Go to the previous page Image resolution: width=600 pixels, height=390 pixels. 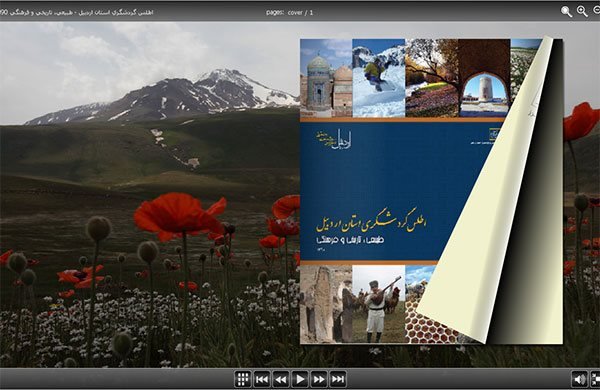coord(281,379)
